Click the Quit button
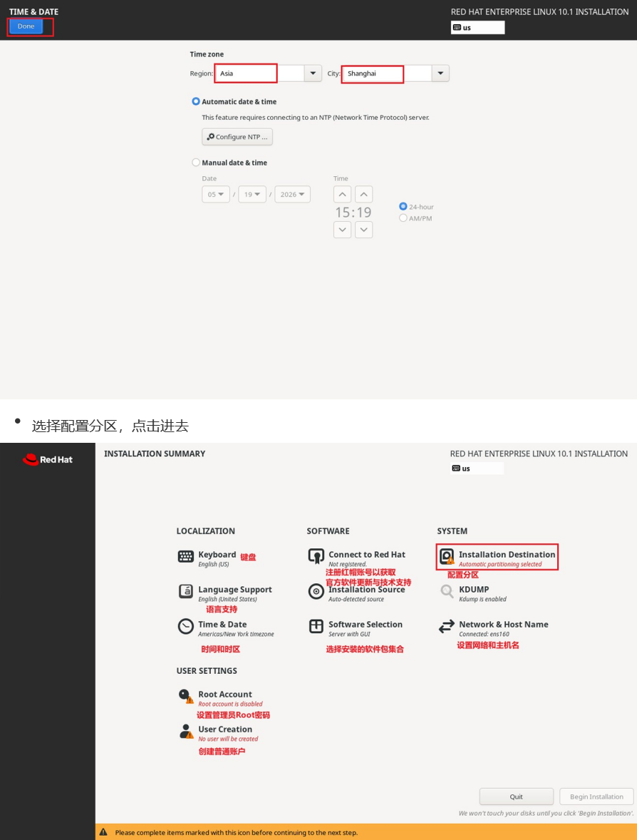Viewport: 637px width, 840px height. (x=517, y=797)
